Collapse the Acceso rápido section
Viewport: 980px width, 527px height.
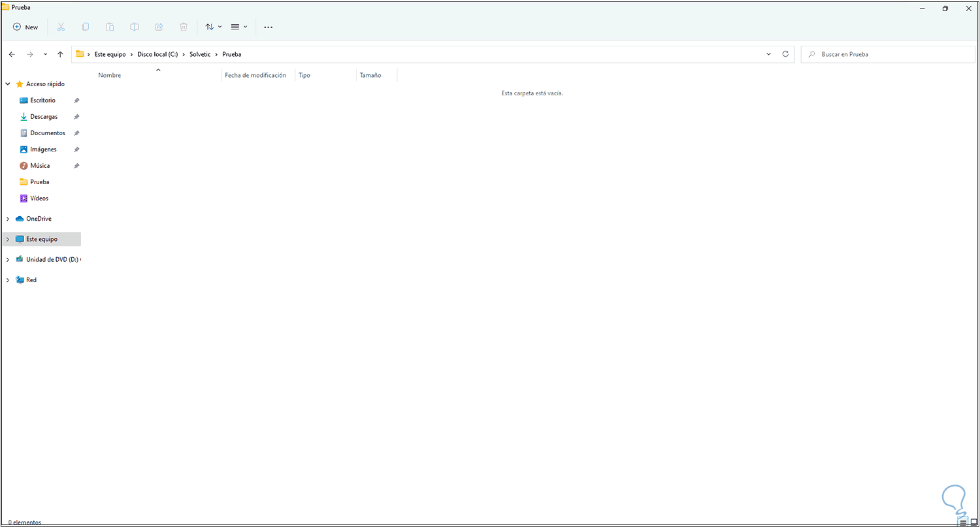(x=8, y=84)
